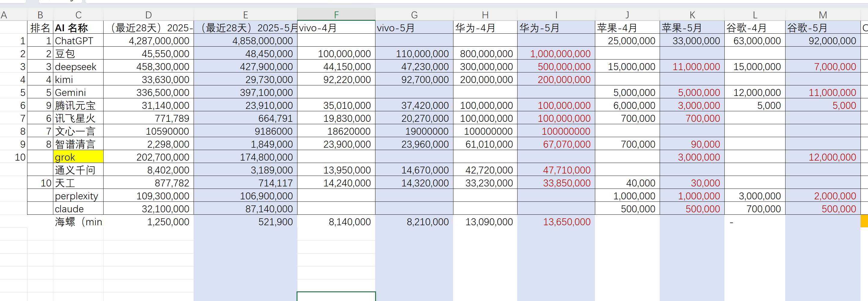Select the '排名' header cell

(x=40, y=28)
